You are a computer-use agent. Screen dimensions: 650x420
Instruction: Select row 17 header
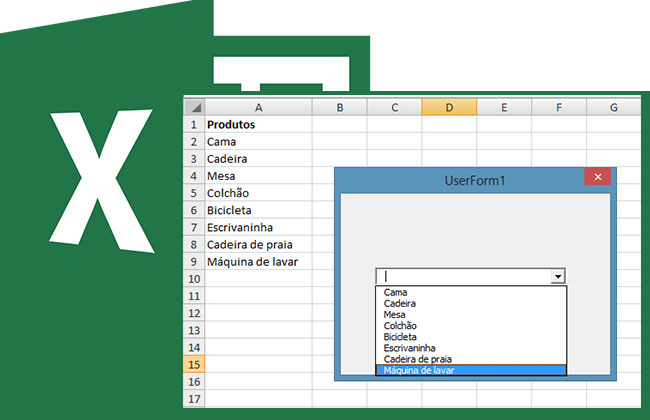pyautogui.click(x=194, y=399)
